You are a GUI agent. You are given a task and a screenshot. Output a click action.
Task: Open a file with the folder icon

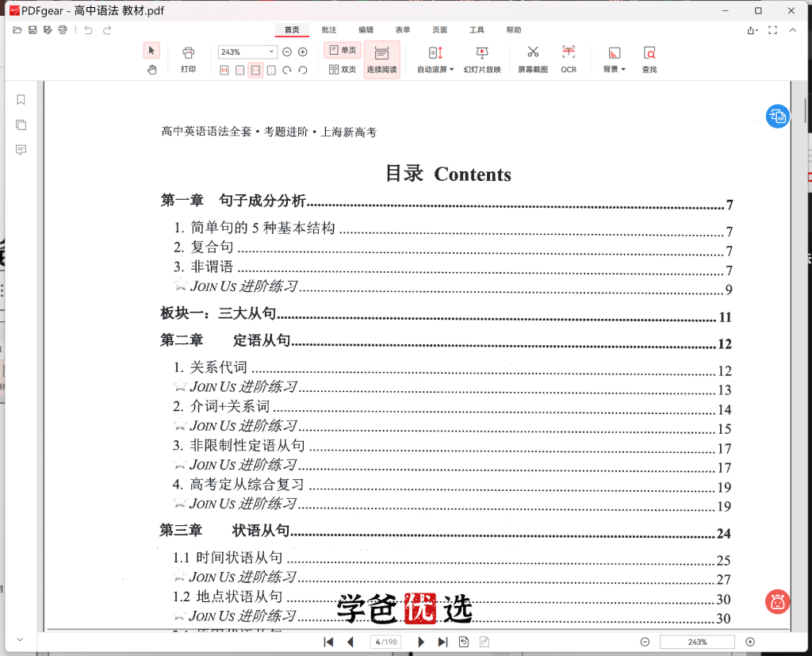(x=17, y=30)
